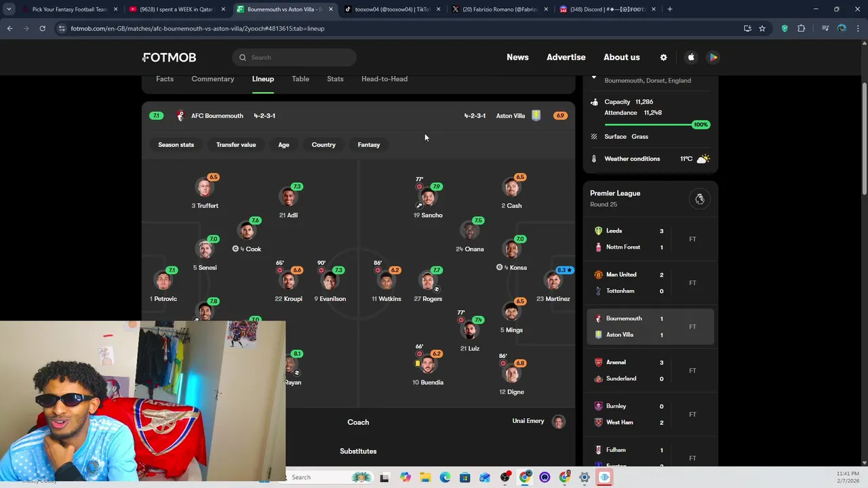Open tab search dropdown arrow in Chrome

coord(9,9)
